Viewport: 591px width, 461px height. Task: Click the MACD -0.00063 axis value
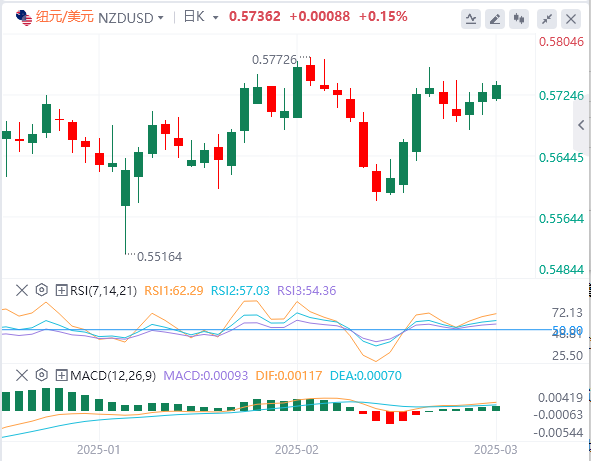558,415
